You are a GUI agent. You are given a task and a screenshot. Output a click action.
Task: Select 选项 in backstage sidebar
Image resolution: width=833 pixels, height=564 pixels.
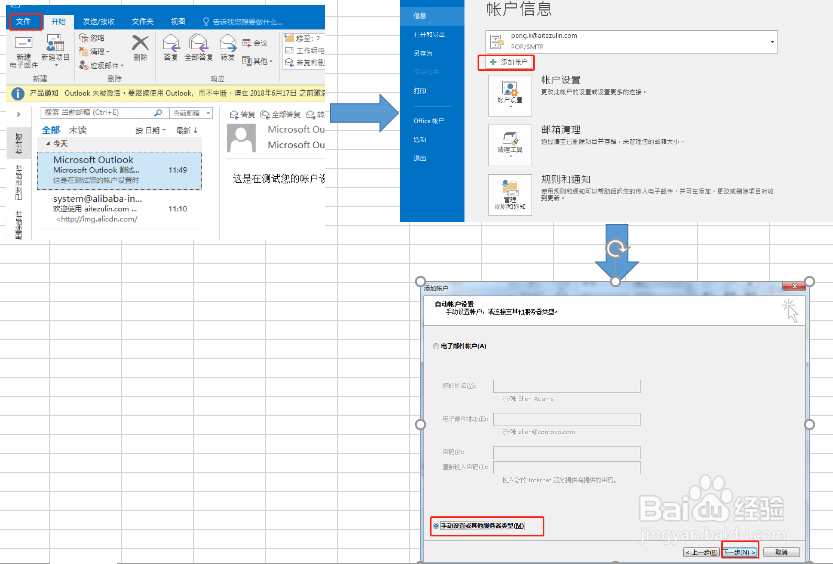420,140
